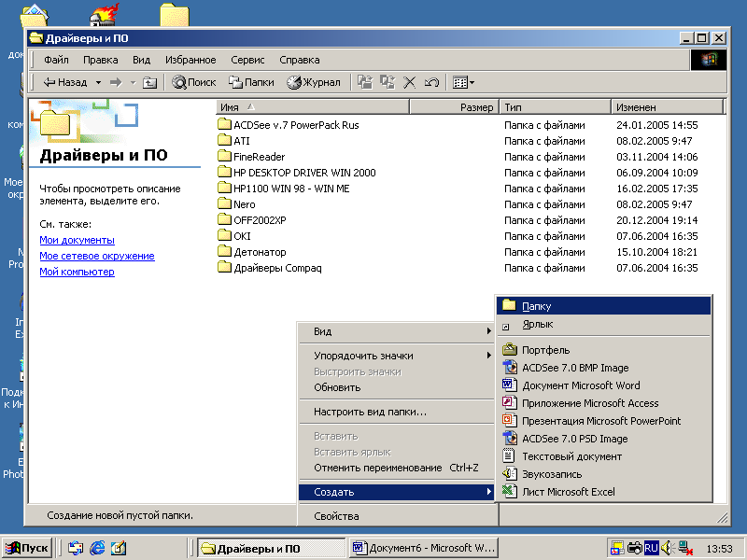This screenshot has width=747, height=560.
Task: Click the volume speaker tray icon
Action: (667, 548)
